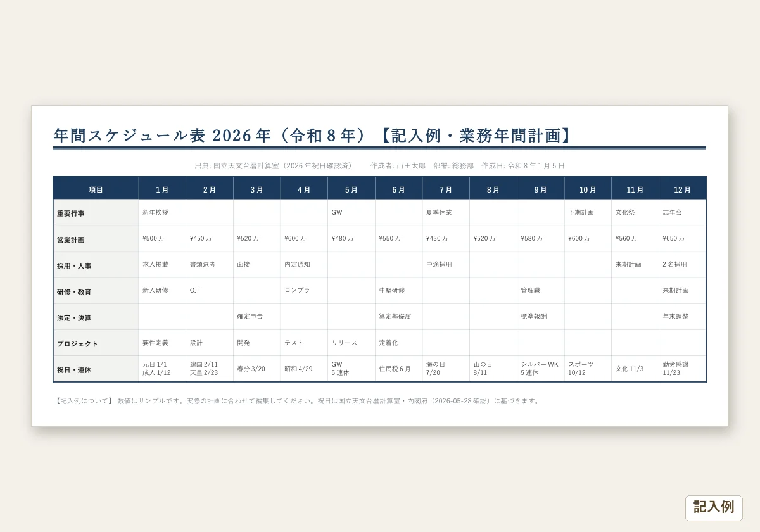Select the 11月 column header
This screenshot has height=532, width=760.
pos(635,189)
